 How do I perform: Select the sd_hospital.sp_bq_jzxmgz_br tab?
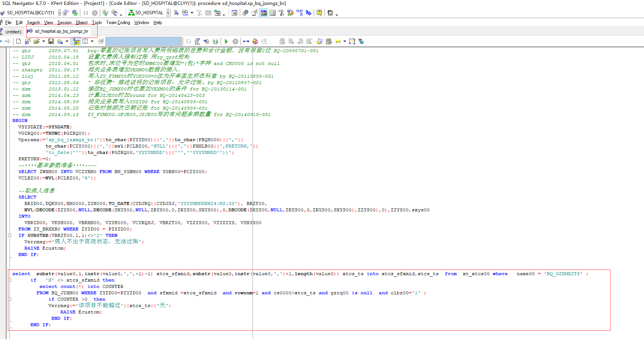[61, 31]
